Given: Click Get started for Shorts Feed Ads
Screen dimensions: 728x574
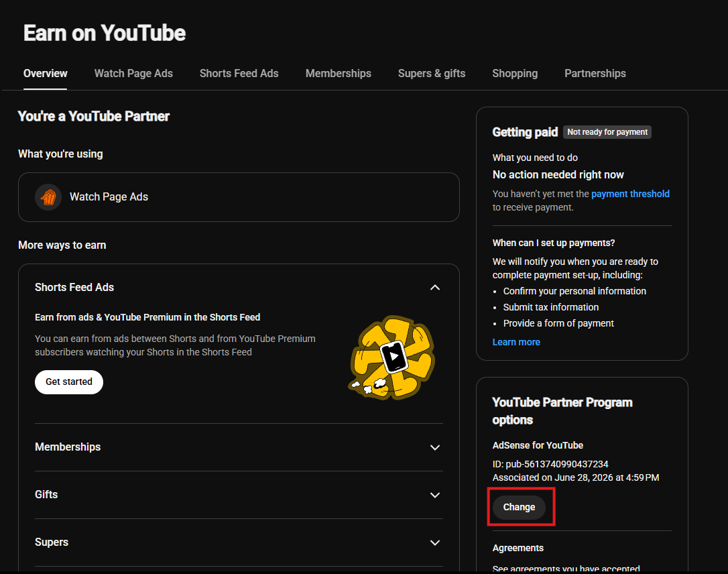Looking at the screenshot, I should click(x=69, y=382).
